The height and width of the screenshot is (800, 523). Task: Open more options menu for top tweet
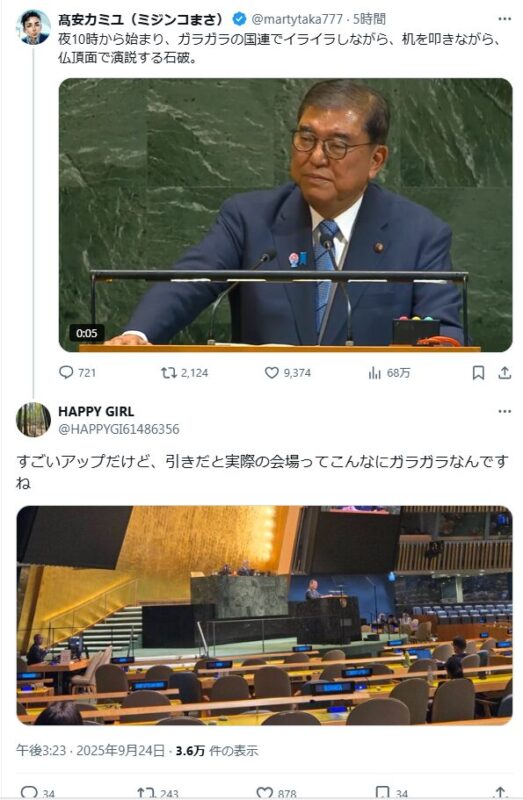click(x=505, y=19)
